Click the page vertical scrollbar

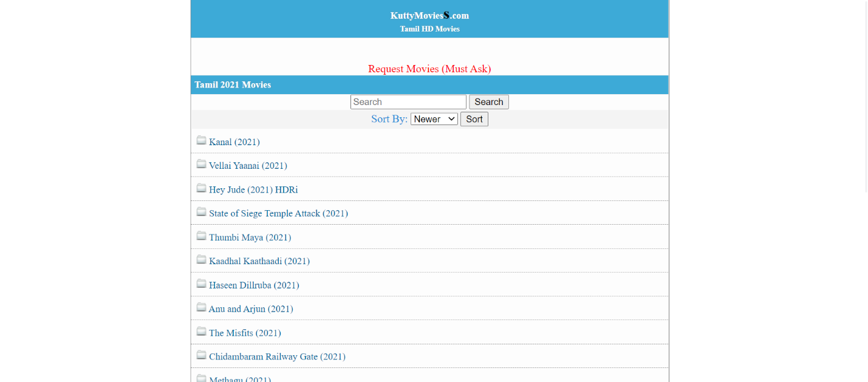click(x=866, y=97)
